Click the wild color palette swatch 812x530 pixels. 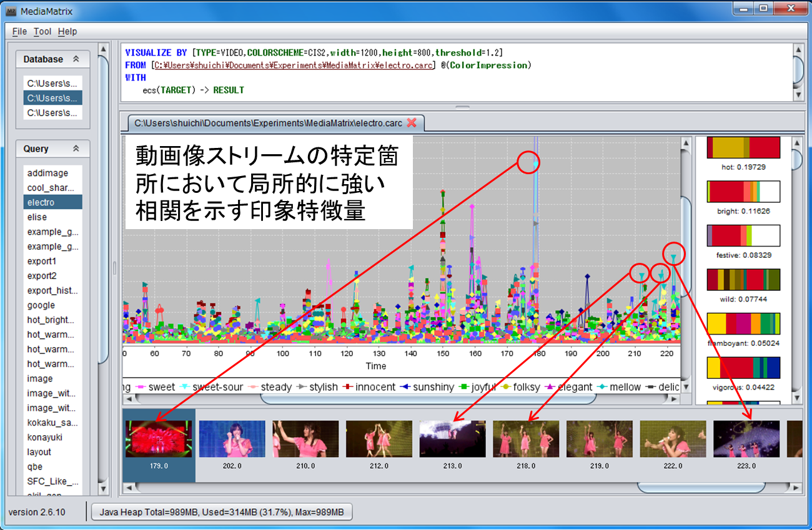[743, 280]
